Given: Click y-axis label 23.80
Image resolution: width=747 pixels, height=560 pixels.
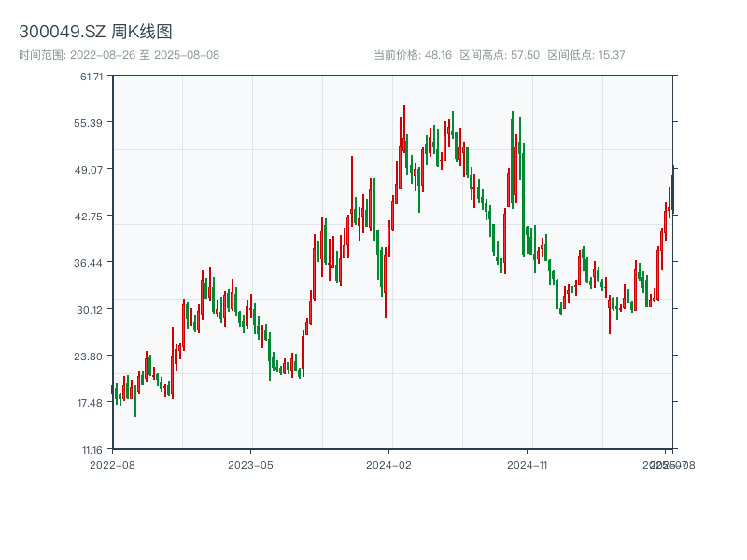Looking at the screenshot, I should [x=88, y=357].
